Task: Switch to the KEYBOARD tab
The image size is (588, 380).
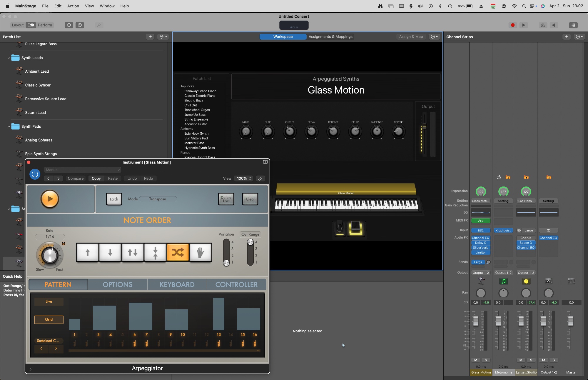Action: click(177, 284)
